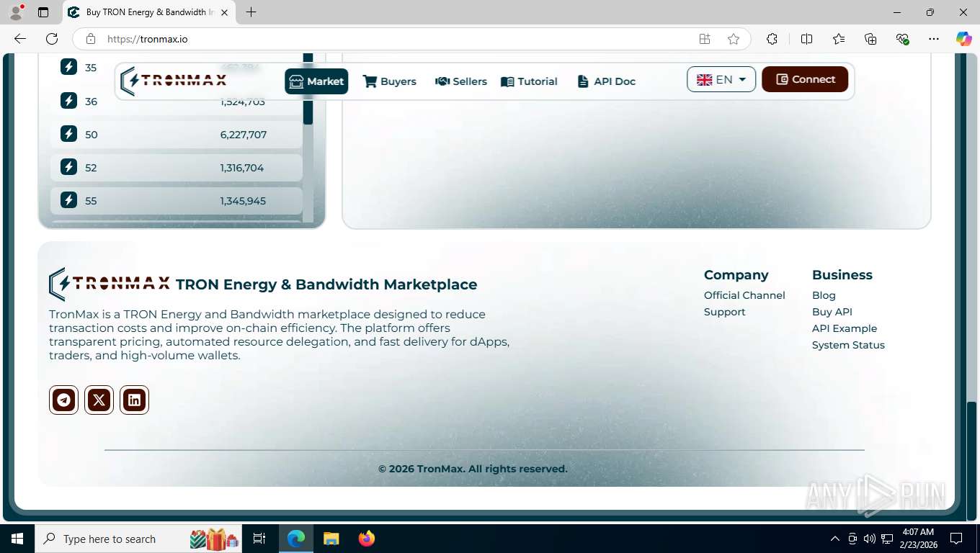Viewport: 980px width, 553px height.
Task: Click energy bolt icon in row 36
Action: pyautogui.click(x=68, y=101)
